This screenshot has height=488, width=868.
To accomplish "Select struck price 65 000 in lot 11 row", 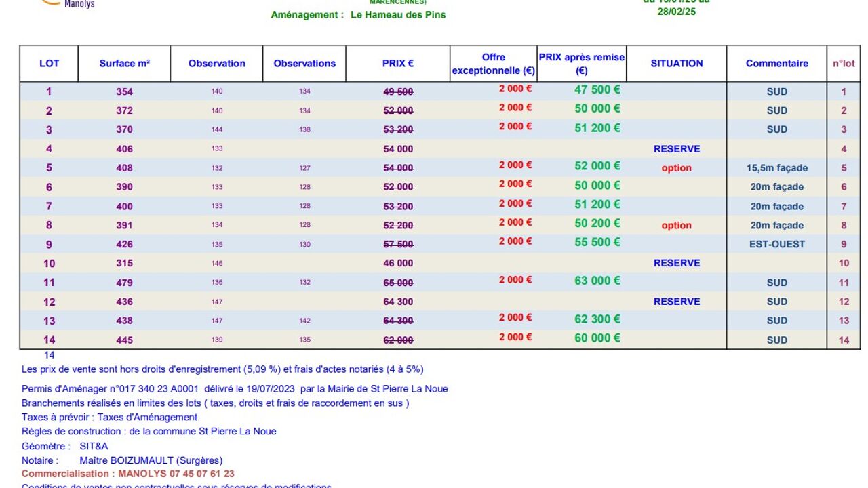I will coord(398,283).
